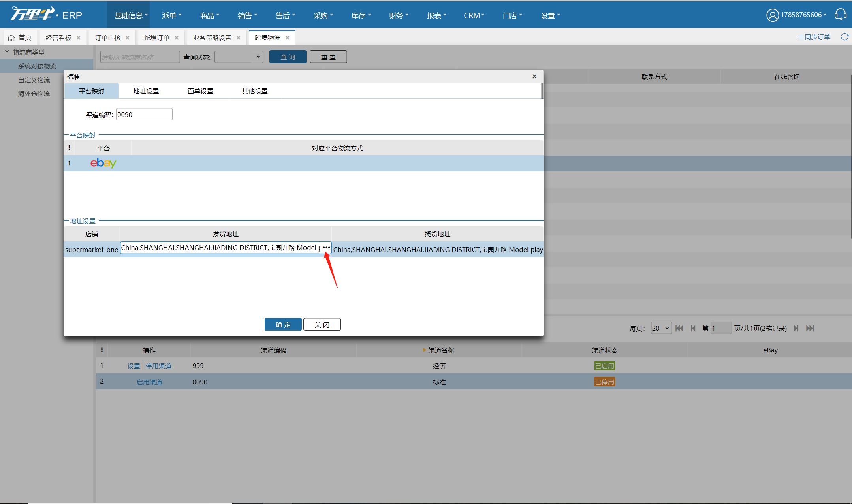Close the 经营看板 tab
The height and width of the screenshot is (504, 852).
coord(79,38)
